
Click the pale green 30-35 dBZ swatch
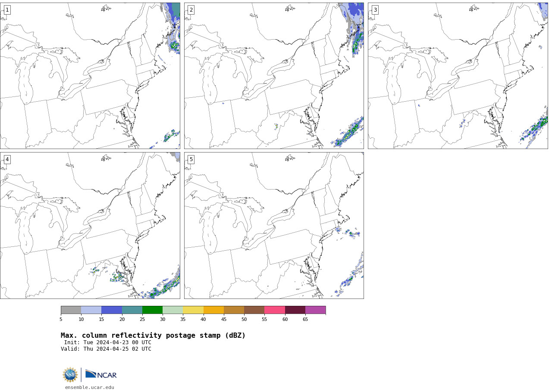pos(172,310)
